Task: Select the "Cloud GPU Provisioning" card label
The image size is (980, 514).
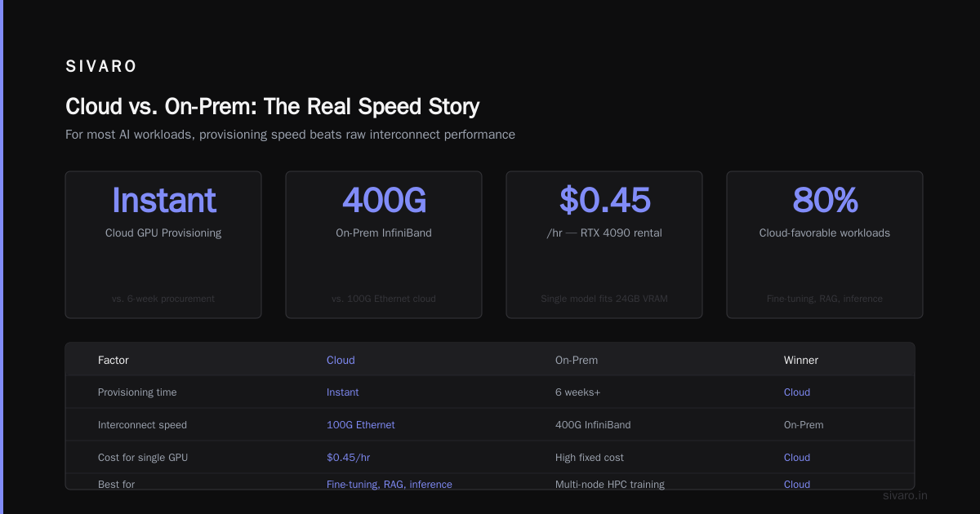Action: 163,233
